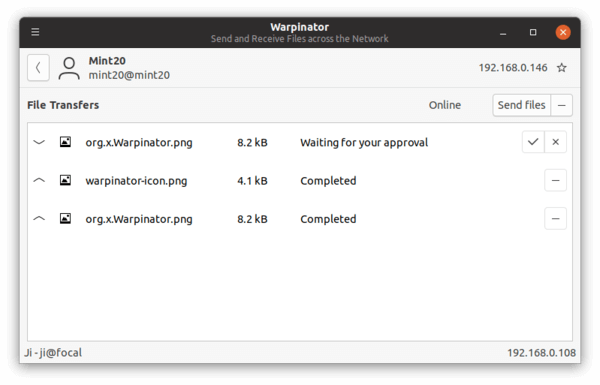
Task: Click the Online status label
Action: pyautogui.click(x=445, y=105)
